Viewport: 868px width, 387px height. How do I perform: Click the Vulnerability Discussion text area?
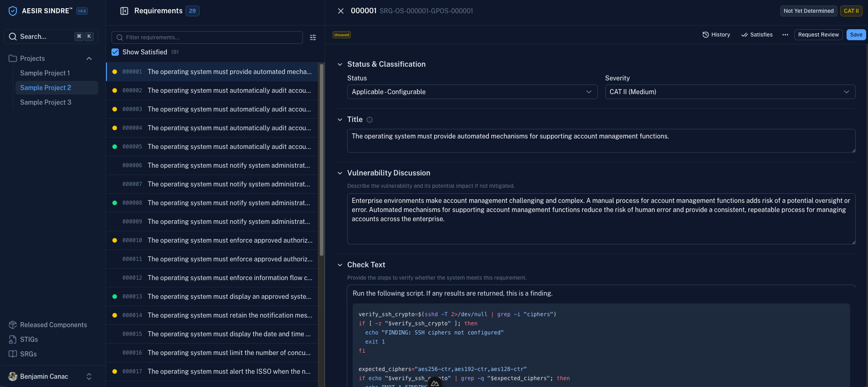(601, 219)
